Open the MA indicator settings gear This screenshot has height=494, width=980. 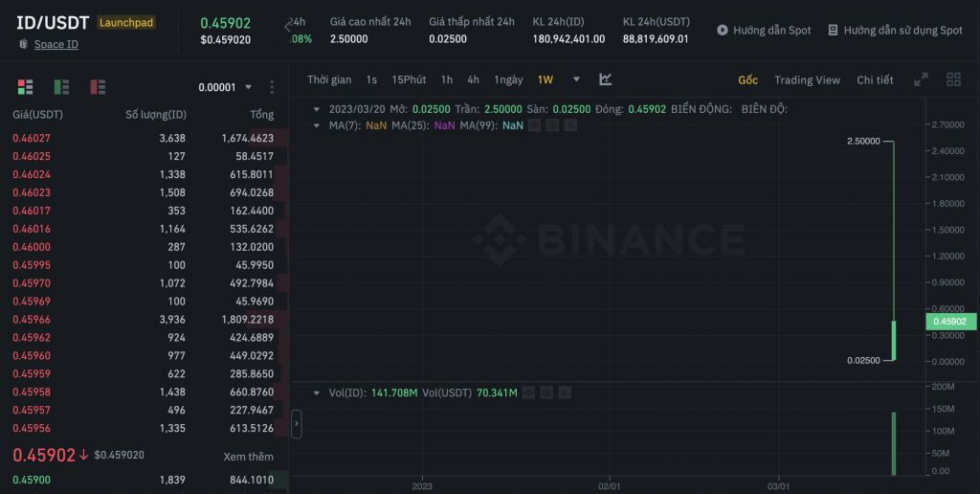pos(552,125)
